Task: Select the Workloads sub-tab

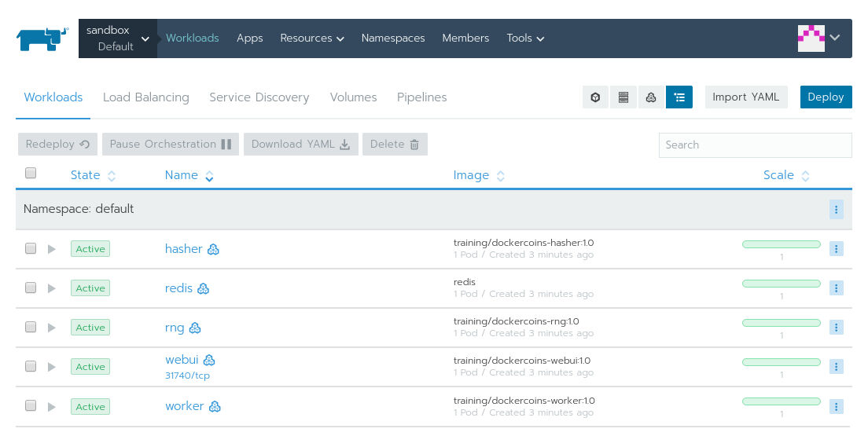Action: tap(53, 97)
